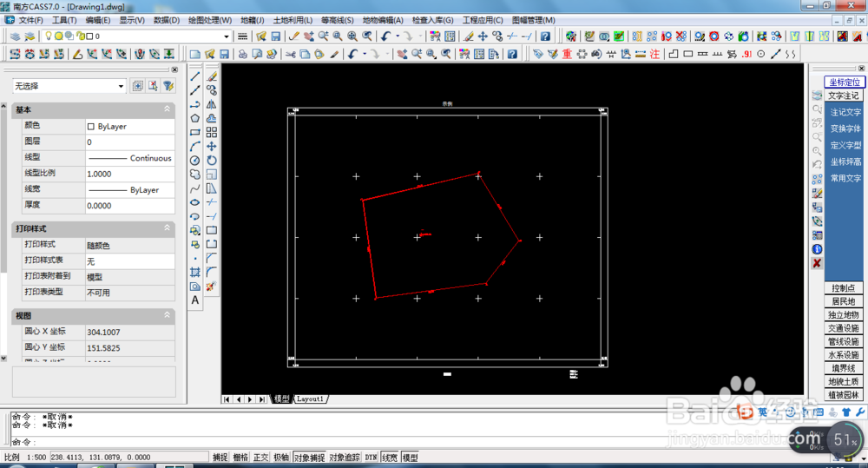Select the Spline curve tool

coord(194,188)
